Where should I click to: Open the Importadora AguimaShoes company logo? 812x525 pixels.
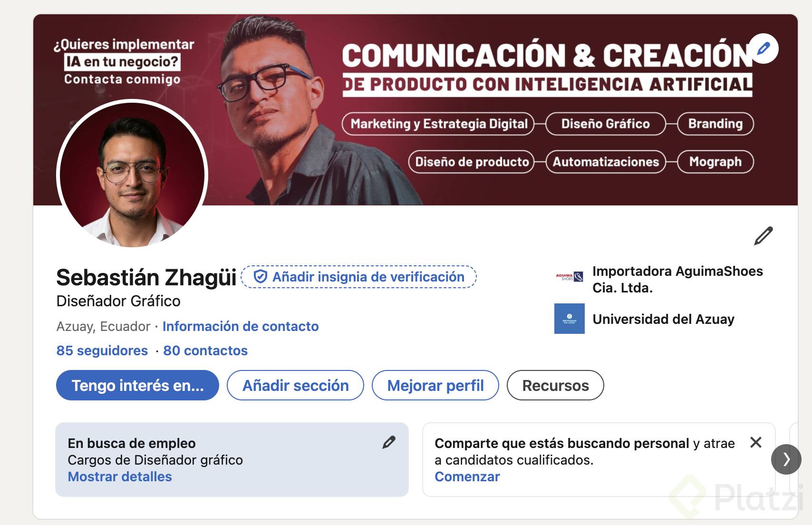point(569,277)
